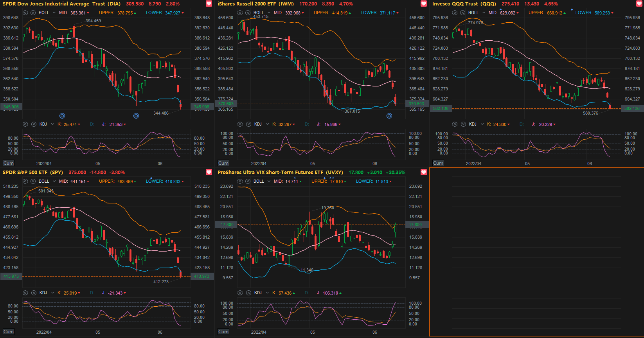The image size is (644, 338).
Task: Open the SPDR S&P 500 ETF title
Action: coord(33,173)
